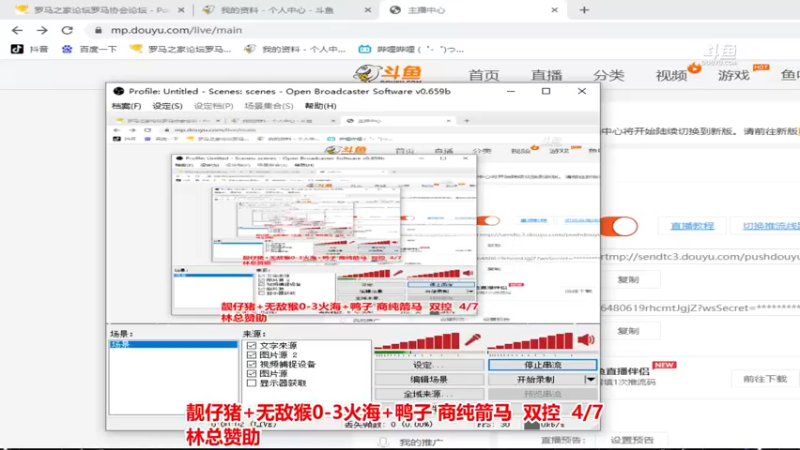Open the 抖音 bookmark
Viewport: 800px width, 450px height.
(30, 49)
